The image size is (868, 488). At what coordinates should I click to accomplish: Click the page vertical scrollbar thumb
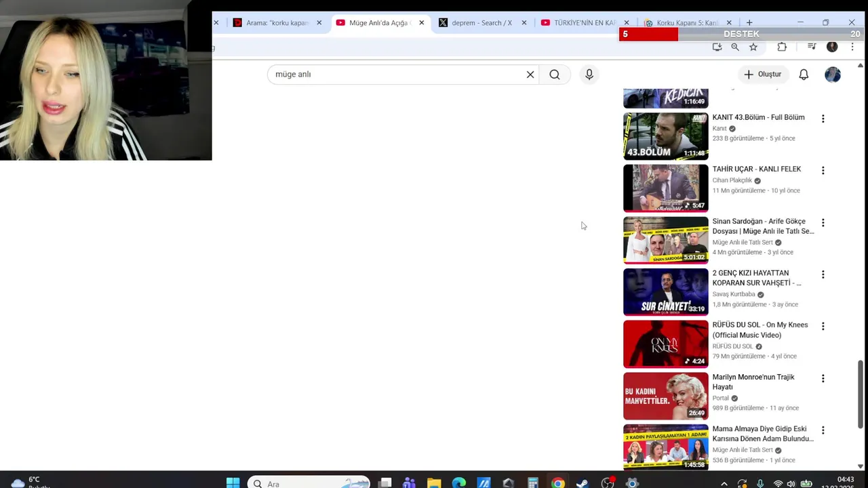pos(861,394)
